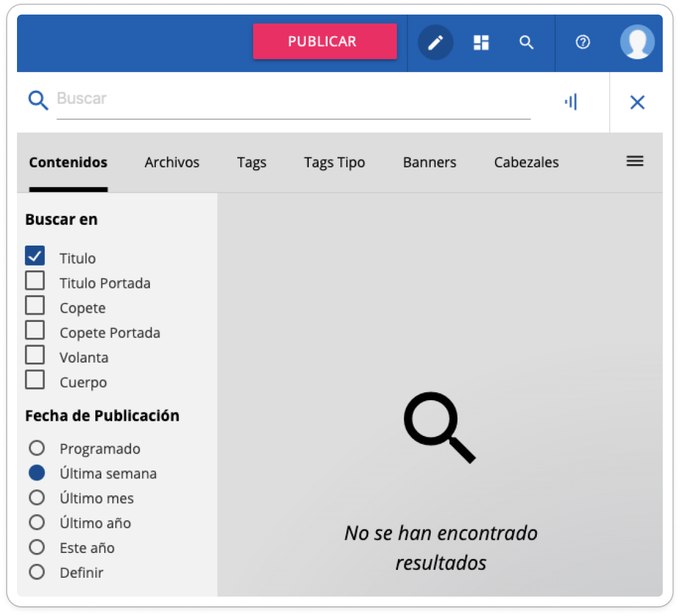
Task: Open the user profile avatar
Action: [x=637, y=42]
